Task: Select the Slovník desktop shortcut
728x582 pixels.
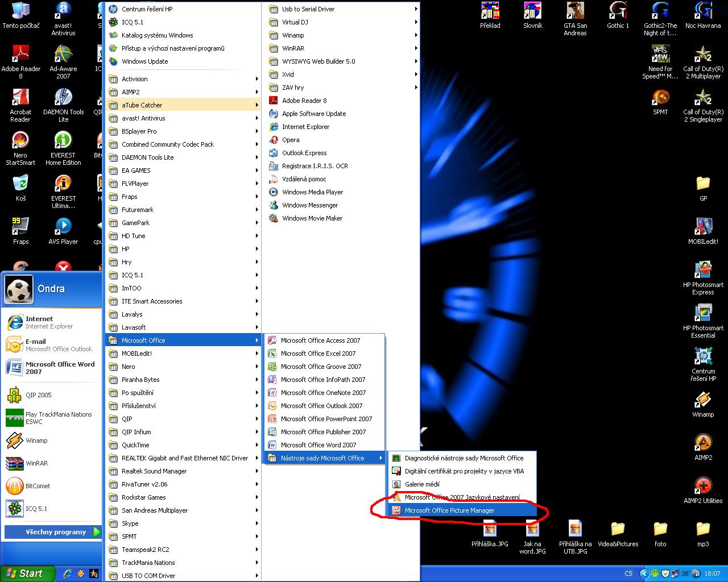Action: point(533,15)
